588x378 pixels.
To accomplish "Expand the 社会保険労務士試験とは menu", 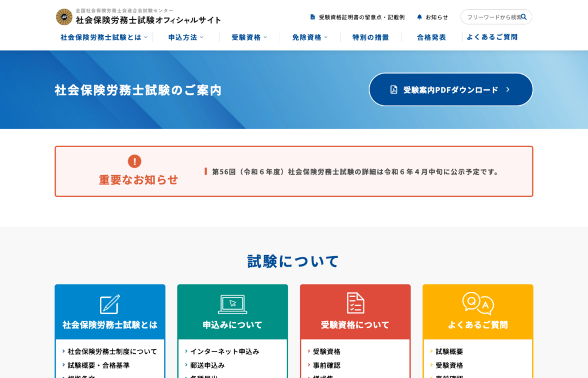I will coord(104,37).
